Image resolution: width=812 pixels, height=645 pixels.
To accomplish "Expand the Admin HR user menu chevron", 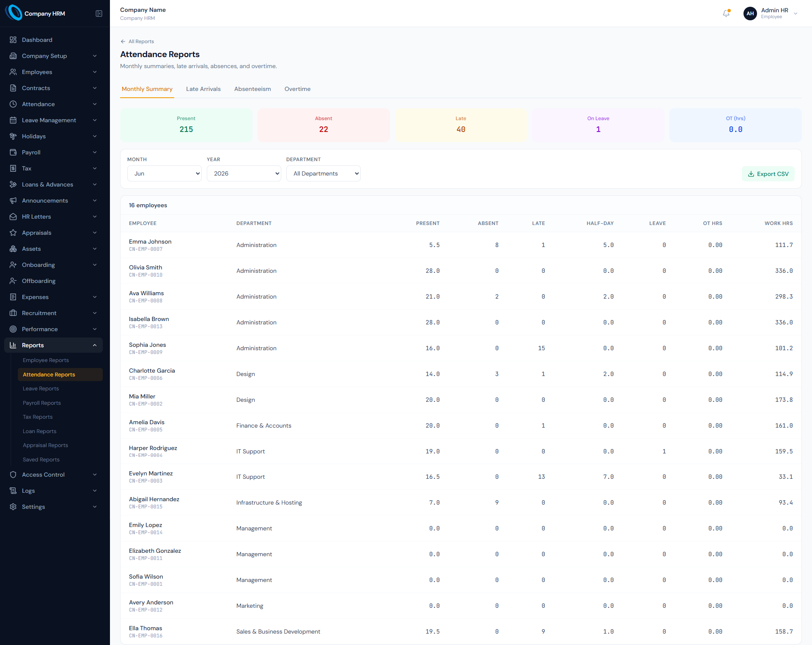I will (x=796, y=14).
